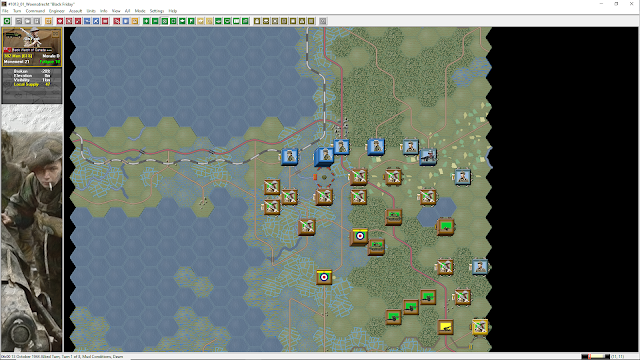The width and height of the screenshot is (640, 360).
Task: Select the westernmost blue German infantry counter
Action: click(290, 157)
